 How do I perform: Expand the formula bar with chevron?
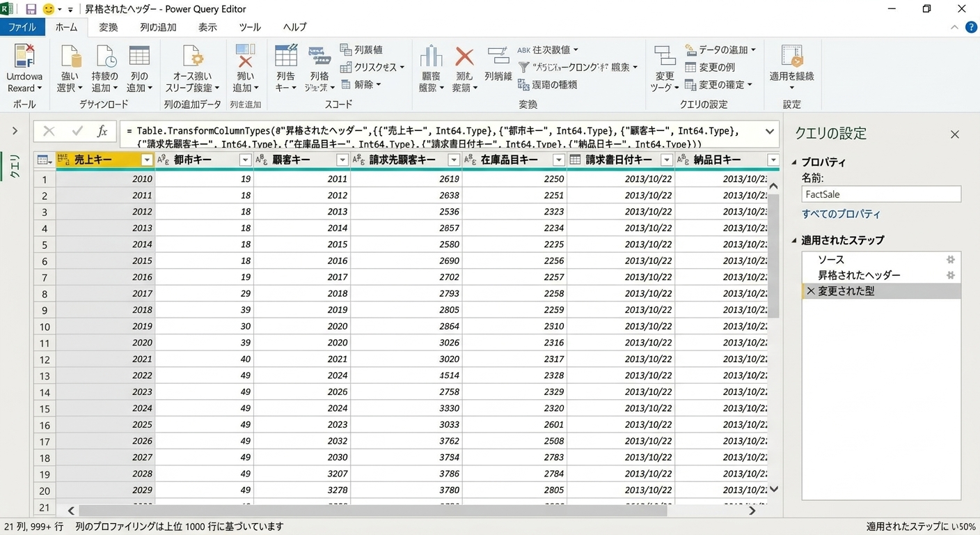coord(770,131)
